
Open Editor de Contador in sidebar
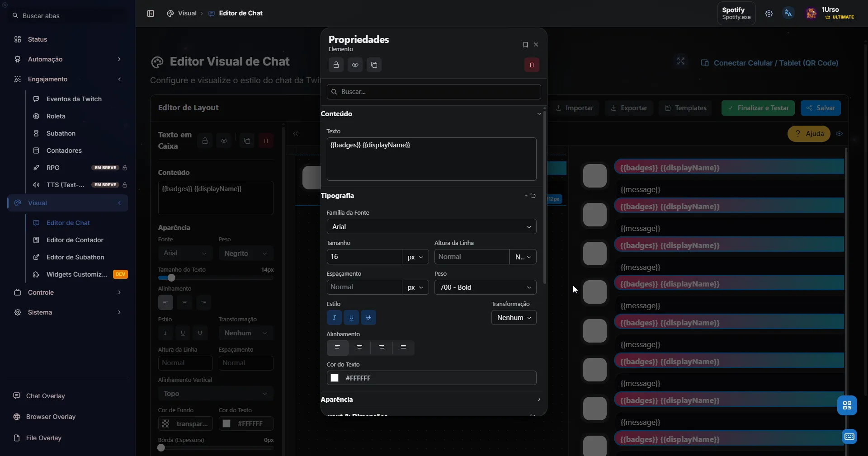point(75,240)
